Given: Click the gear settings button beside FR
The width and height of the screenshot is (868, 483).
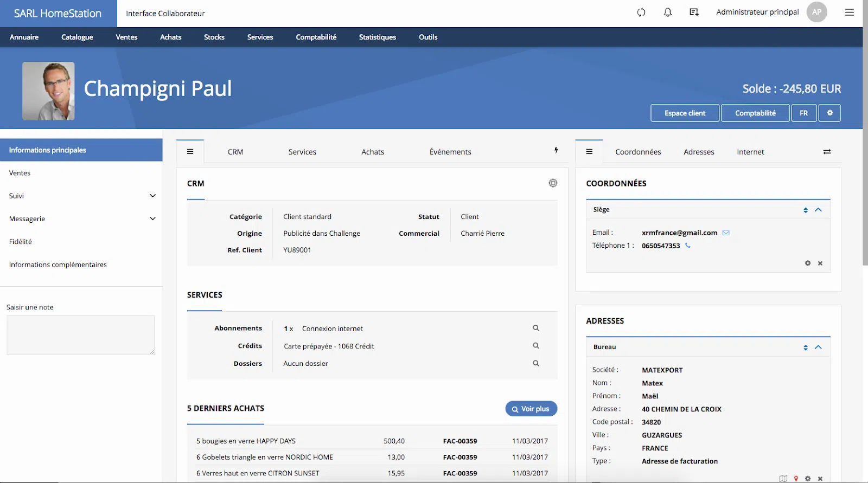Looking at the screenshot, I should [x=829, y=113].
